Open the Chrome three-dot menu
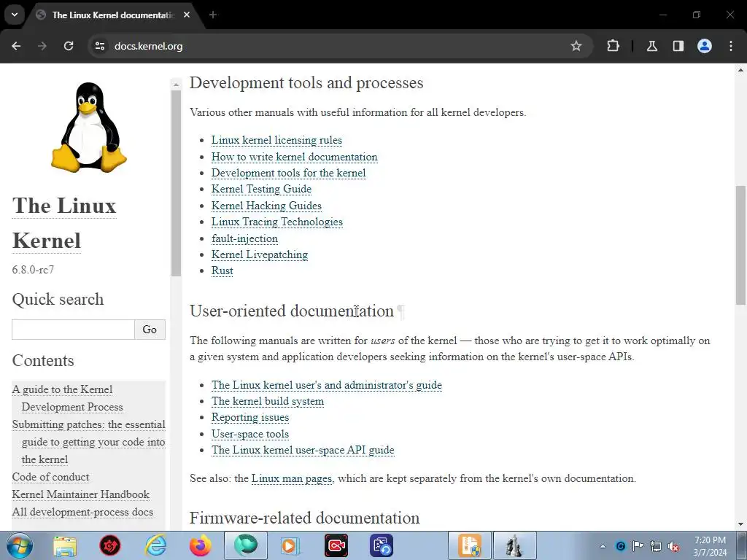This screenshot has height=560, width=747. [731, 46]
